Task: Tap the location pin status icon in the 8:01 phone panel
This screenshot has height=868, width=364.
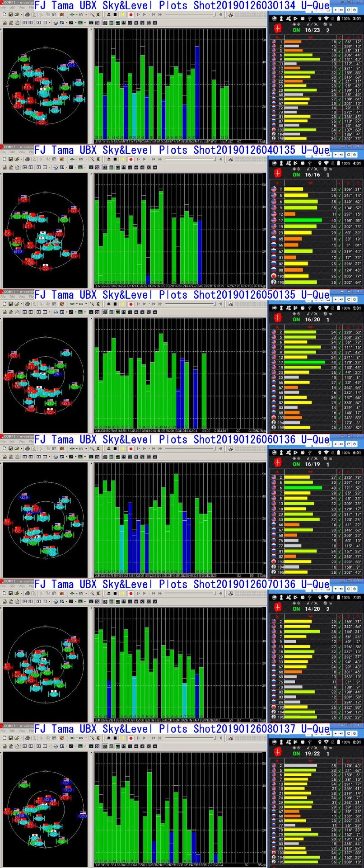Action: coord(320,742)
